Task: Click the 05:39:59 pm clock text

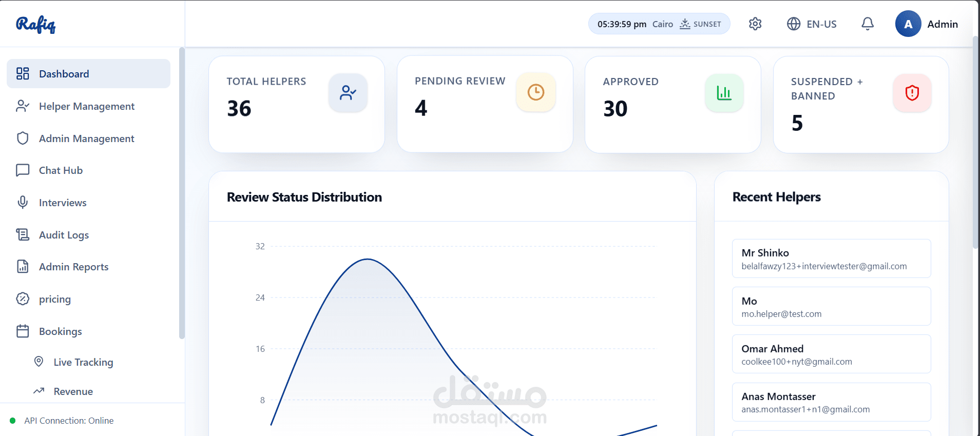Action: tap(622, 24)
